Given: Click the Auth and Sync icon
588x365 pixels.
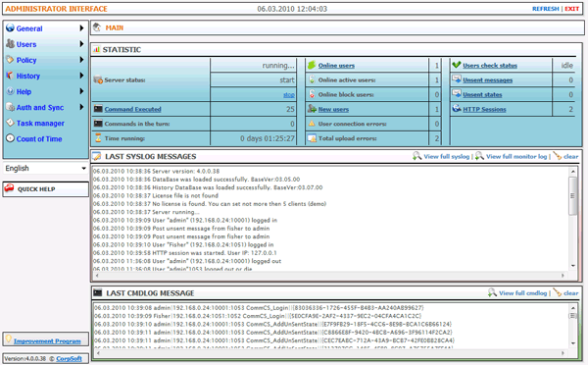Looking at the screenshot, I should [10, 107].
